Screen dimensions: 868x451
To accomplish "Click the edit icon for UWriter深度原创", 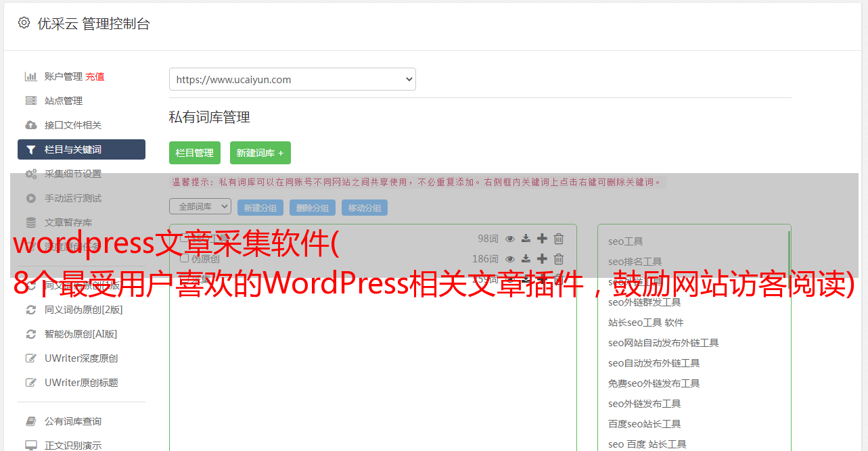I will coord(31,358).
